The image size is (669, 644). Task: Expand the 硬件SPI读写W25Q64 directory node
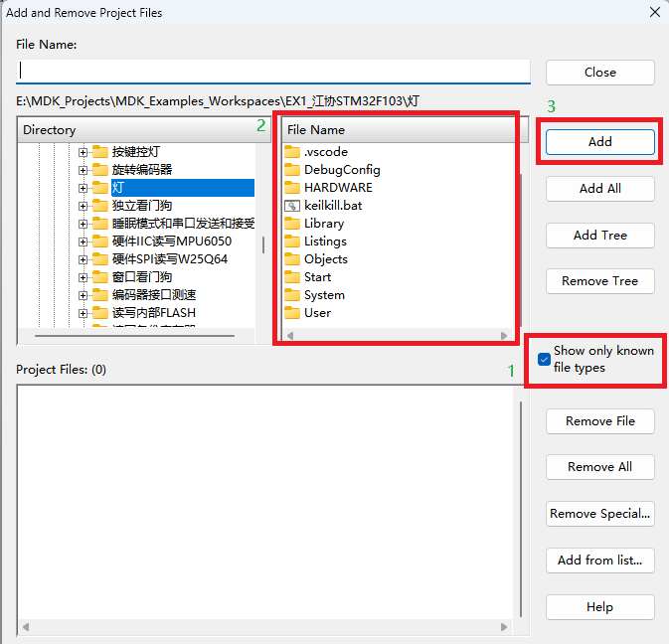pos(83,259)
